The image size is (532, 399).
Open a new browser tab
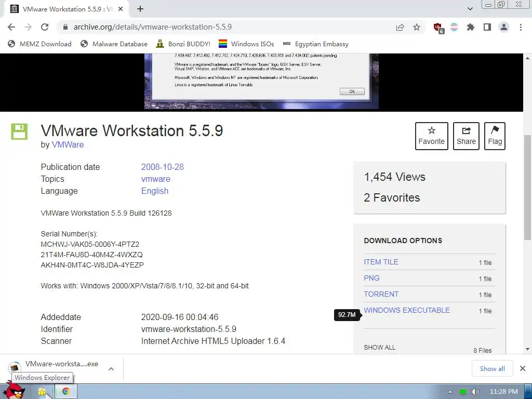[x=140, y=9]
